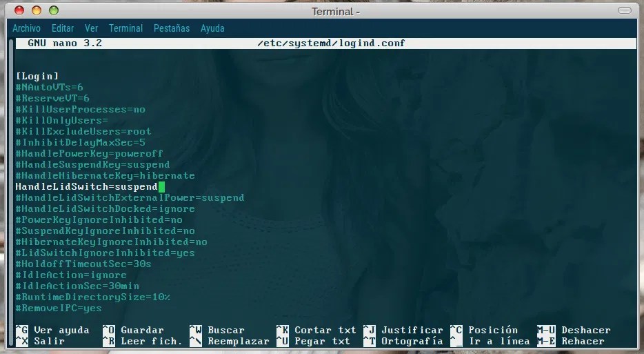
Task: Click the ^R Leer fich. shortcut
Action: pos(142,342)
